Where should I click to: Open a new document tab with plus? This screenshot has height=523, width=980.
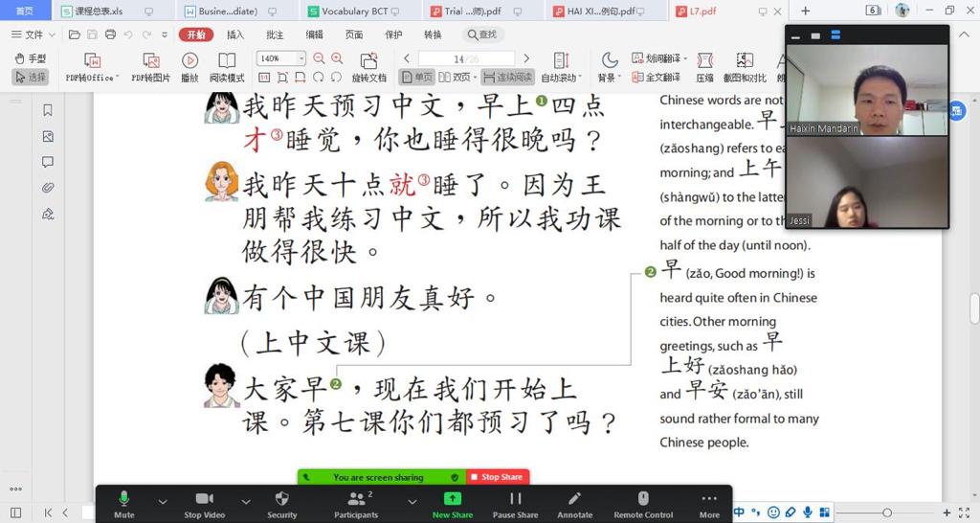coord(806,11)
